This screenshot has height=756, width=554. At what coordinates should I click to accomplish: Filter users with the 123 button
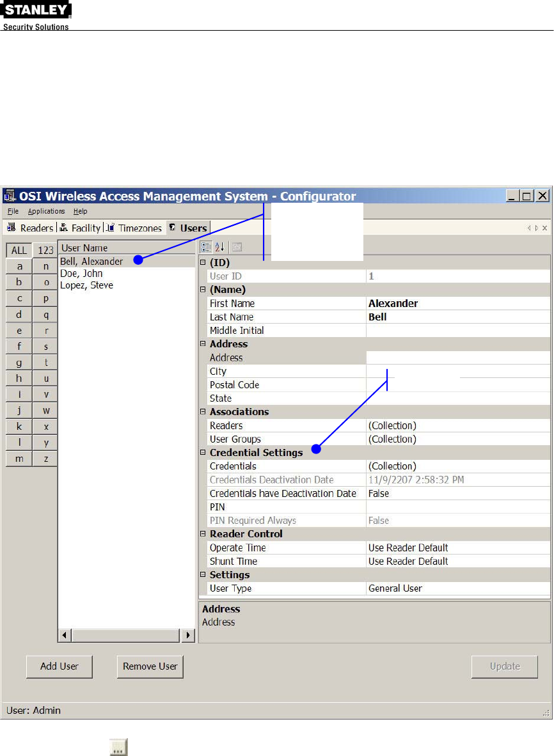tap(45, 250)
